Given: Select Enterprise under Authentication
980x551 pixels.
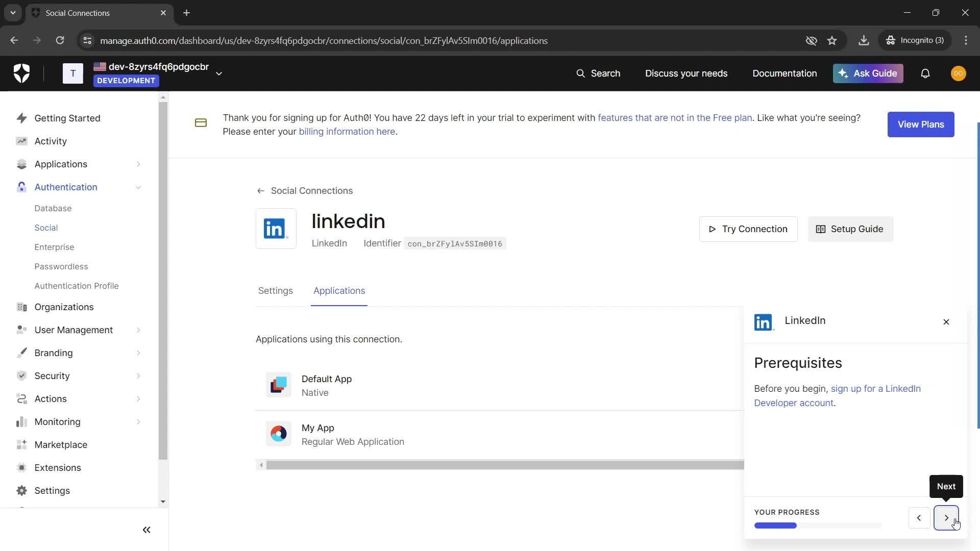Looking at the screenshot, I should (x=54, y=247).
